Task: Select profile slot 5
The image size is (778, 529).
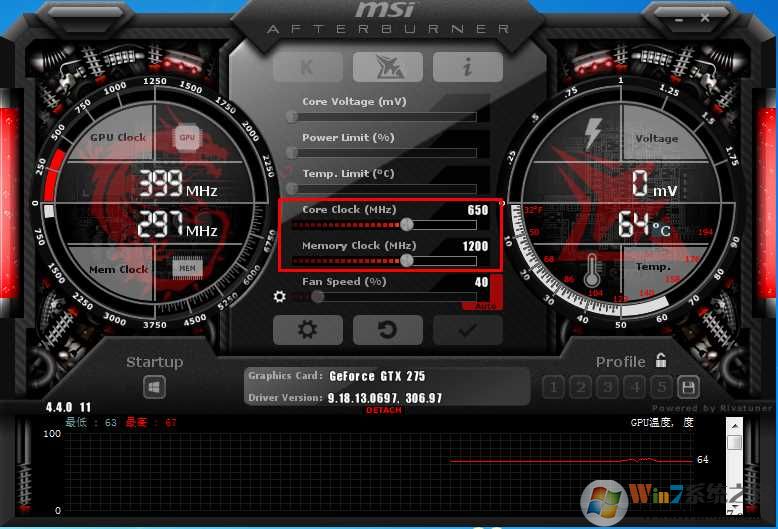Action: [x=661, y=387]
